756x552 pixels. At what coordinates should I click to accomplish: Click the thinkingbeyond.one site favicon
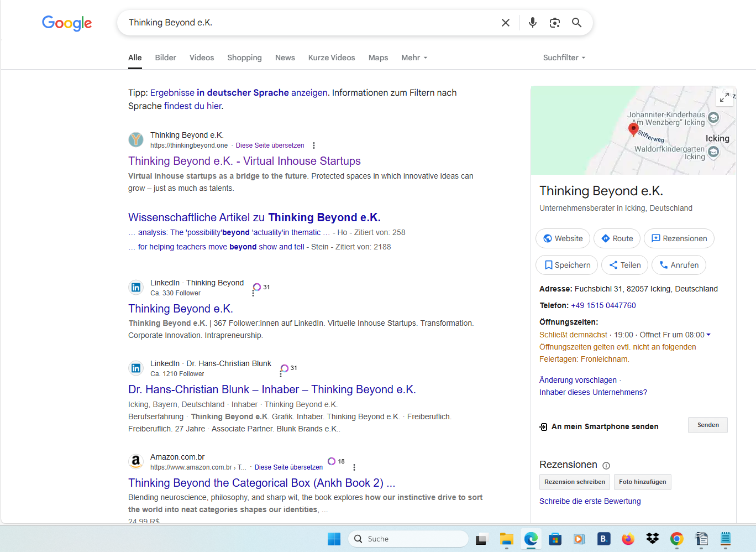coord(136,139)
